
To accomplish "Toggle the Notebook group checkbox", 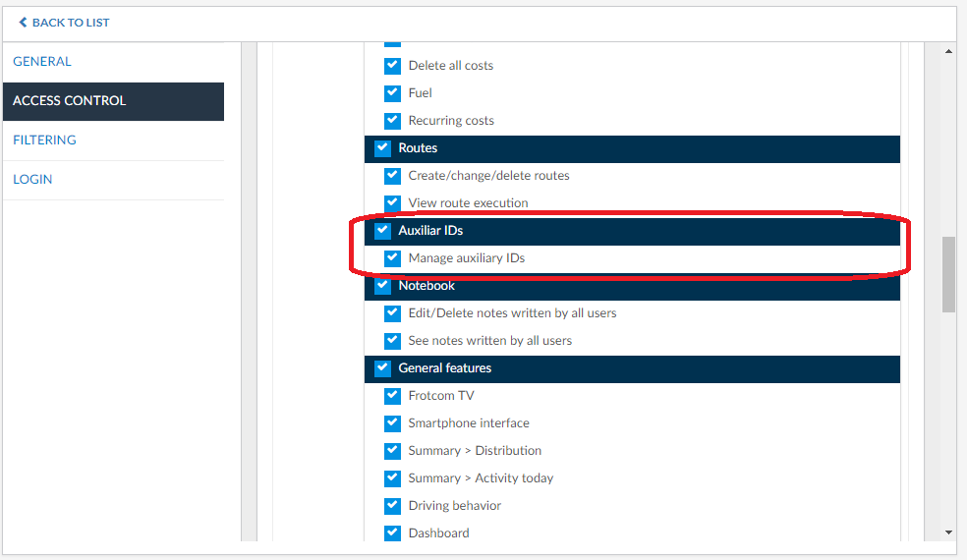I will click(x=382, y=286).
